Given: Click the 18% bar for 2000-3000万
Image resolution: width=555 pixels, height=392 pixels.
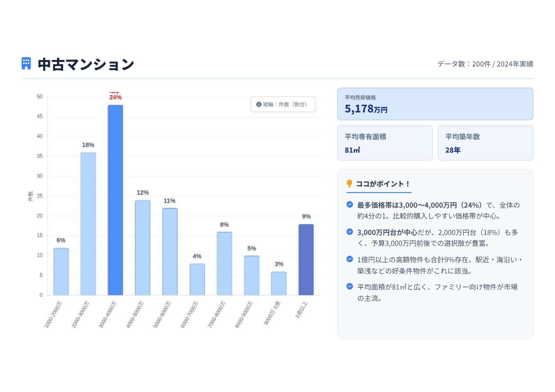Looking at the screenshot, I should coord(88,224).
